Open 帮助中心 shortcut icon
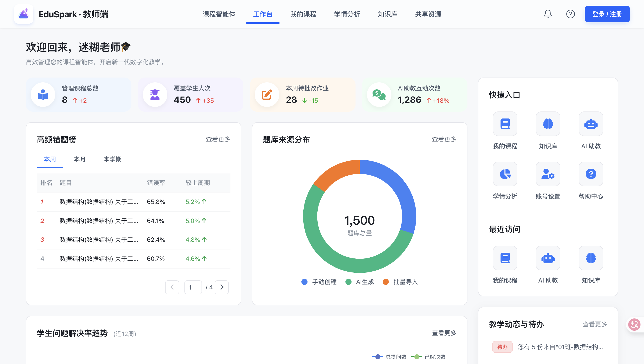Image resolution: width=644 pixels, height=364 pixels. (x=591, y=174)
